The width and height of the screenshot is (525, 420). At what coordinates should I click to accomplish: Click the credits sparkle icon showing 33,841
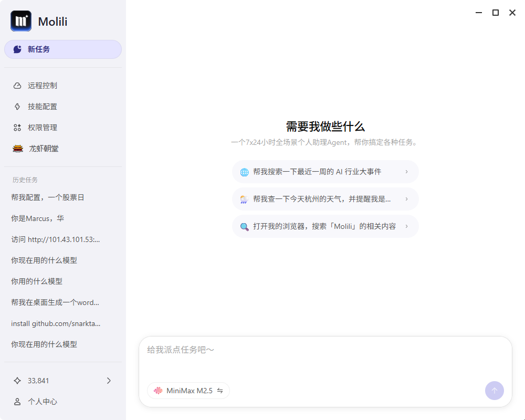coord(17,381)
